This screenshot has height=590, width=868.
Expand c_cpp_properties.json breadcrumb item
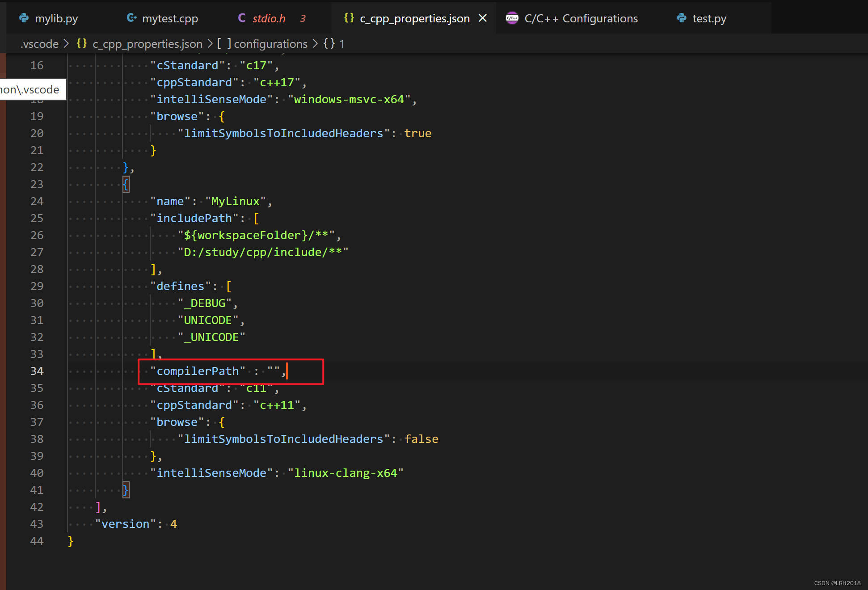click(147, 44)
